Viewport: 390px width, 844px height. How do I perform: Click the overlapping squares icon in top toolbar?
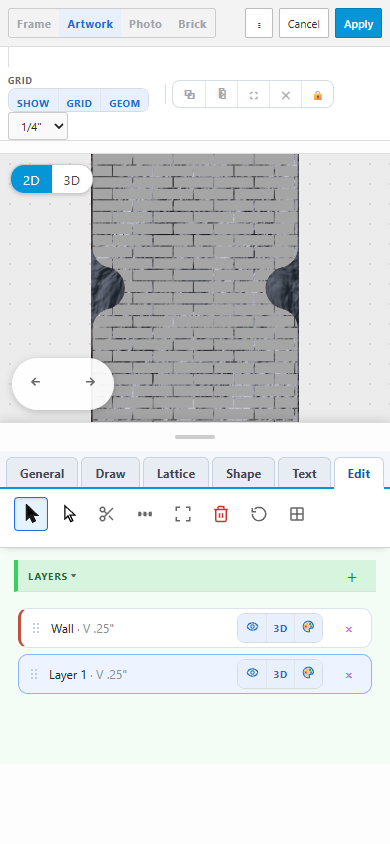(x=189, y=95)
